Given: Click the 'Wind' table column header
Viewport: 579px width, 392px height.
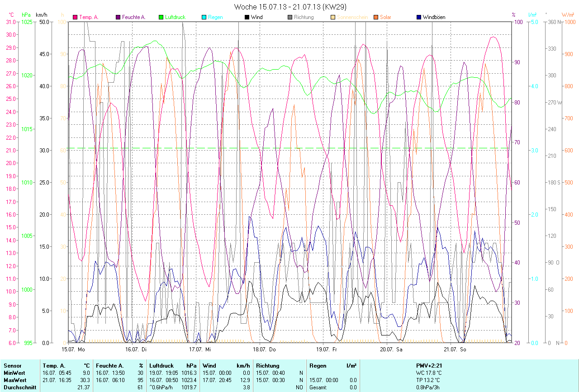Looking at the screenshot, I should point(209,365).
